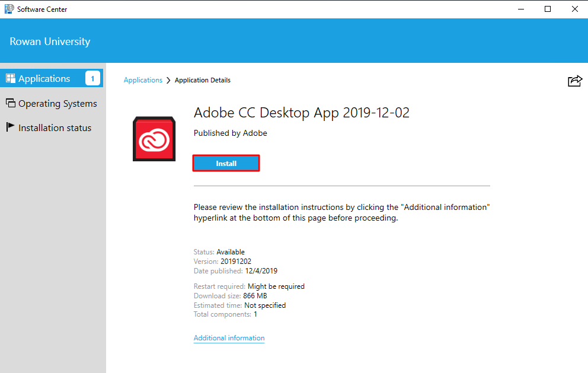
Task: Select the Application Details breadcrumb text
Action: [x=203, y=80]
